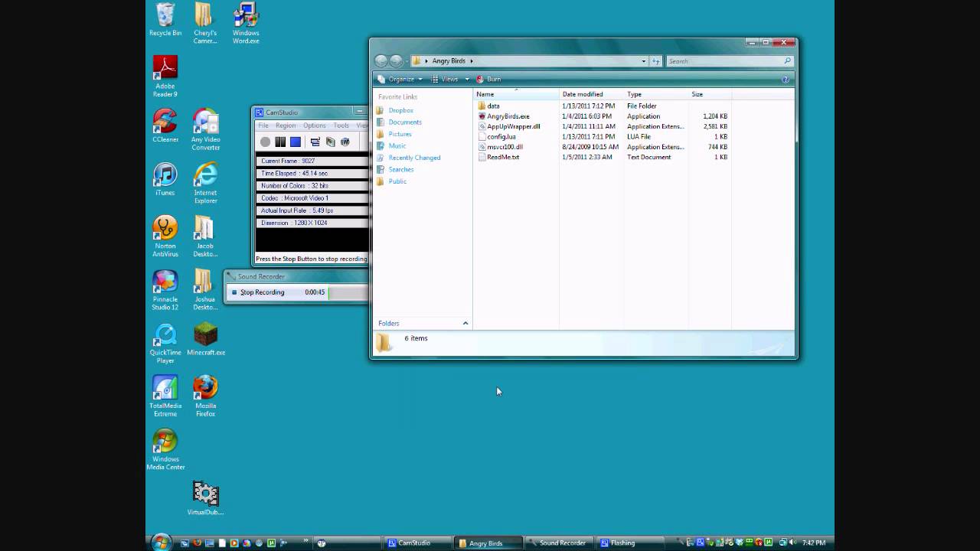
Task: Sort files by Name column header
Action: coord(516,94)
